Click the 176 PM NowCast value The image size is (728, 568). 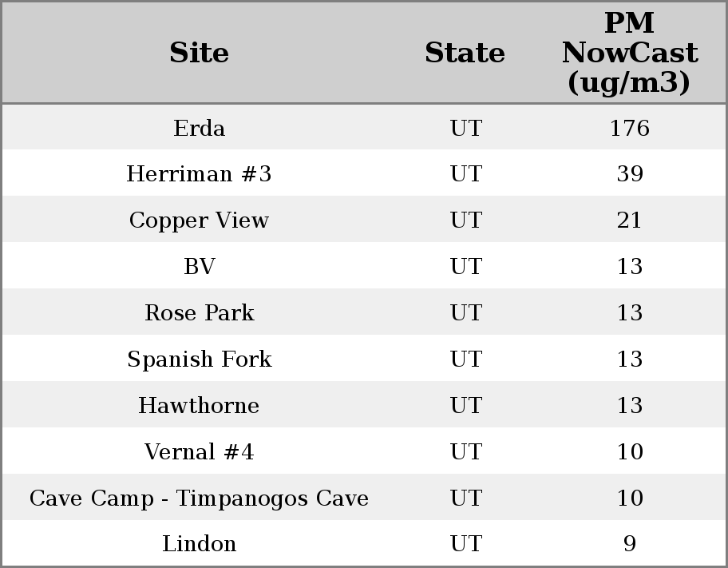tap(629, 129)
